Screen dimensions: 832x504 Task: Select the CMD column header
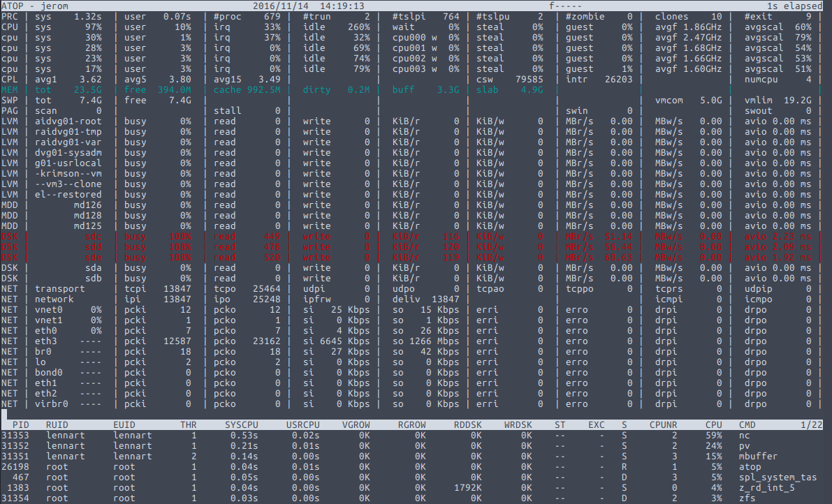[x=747, y=424]
